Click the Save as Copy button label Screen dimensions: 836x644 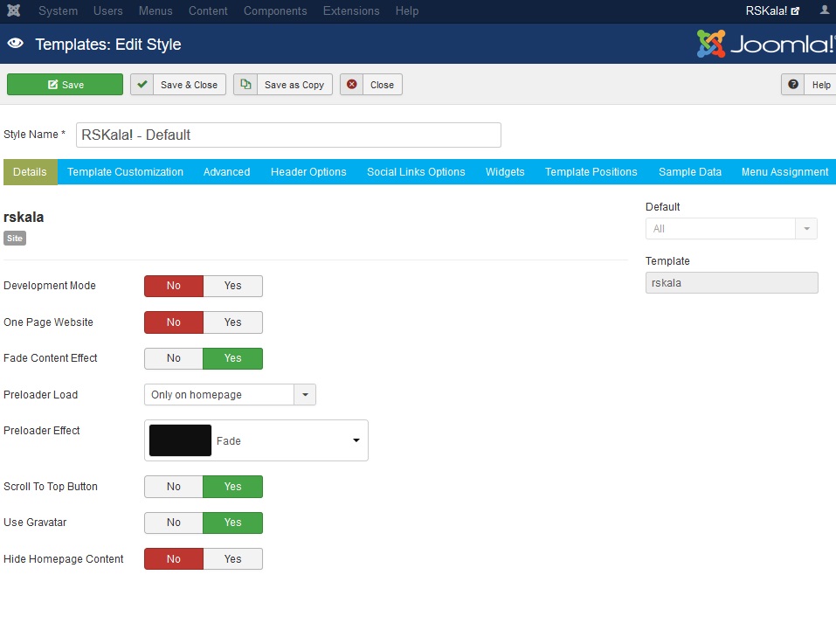(x=294, y=85)
